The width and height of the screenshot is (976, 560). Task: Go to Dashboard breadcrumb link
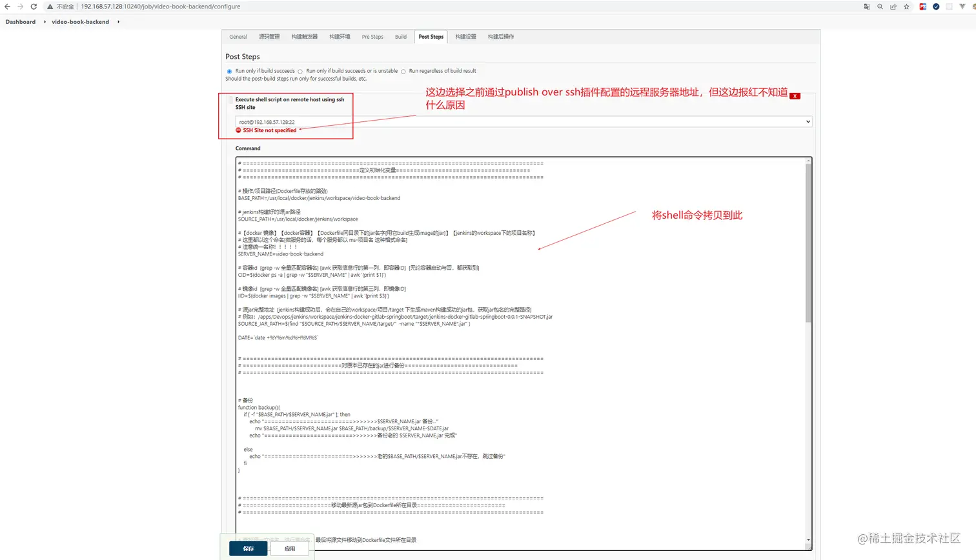(x=21, y=22)
